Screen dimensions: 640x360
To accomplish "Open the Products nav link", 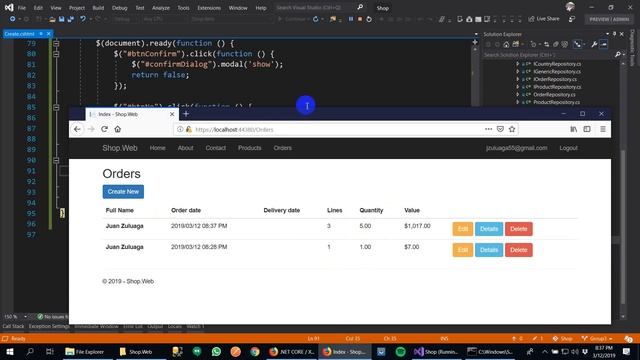I will 249,148.
